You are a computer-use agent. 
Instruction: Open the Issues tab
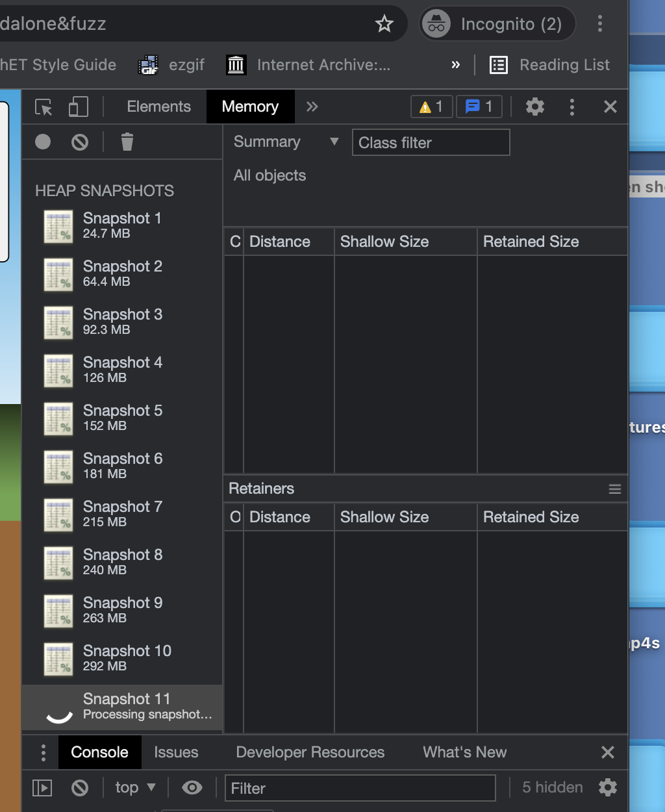point(176,752)
